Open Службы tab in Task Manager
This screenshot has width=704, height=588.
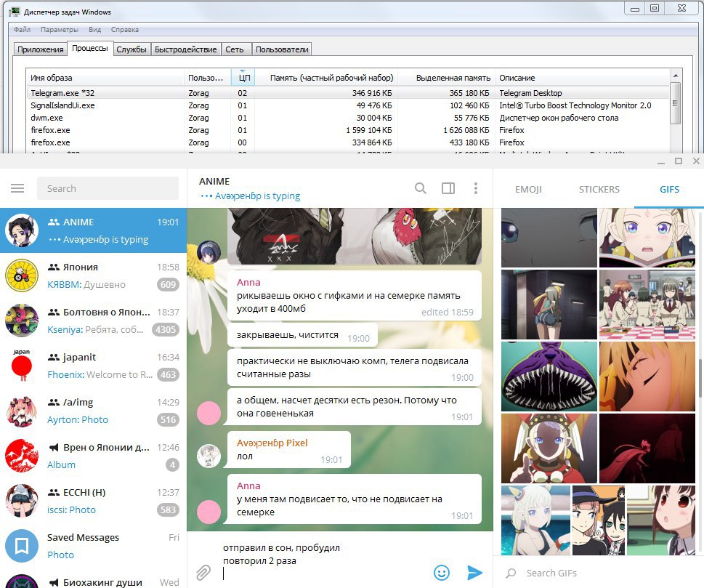pos(132,49)
